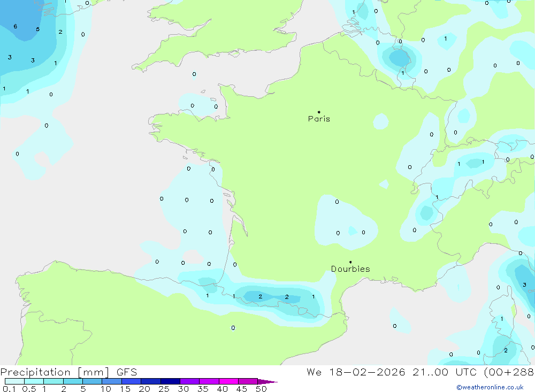Click the map value 6 over the Atlantic
Image resolution: width=535 pixels, height=392 pixels.
[16, 26]
